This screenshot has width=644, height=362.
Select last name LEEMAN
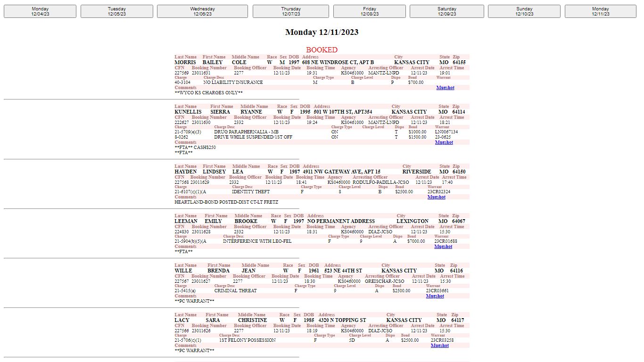coord(186,221)
